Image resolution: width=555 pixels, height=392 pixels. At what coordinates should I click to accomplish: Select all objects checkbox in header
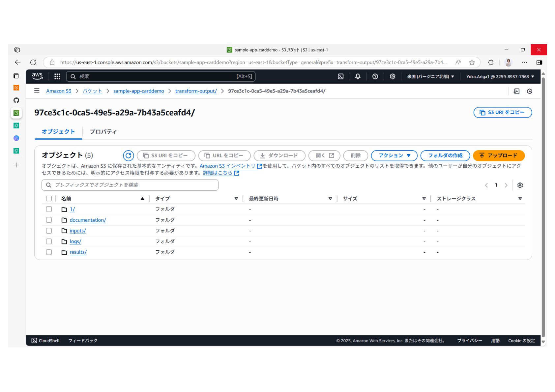pyautogui.click(x=49, y=199)
